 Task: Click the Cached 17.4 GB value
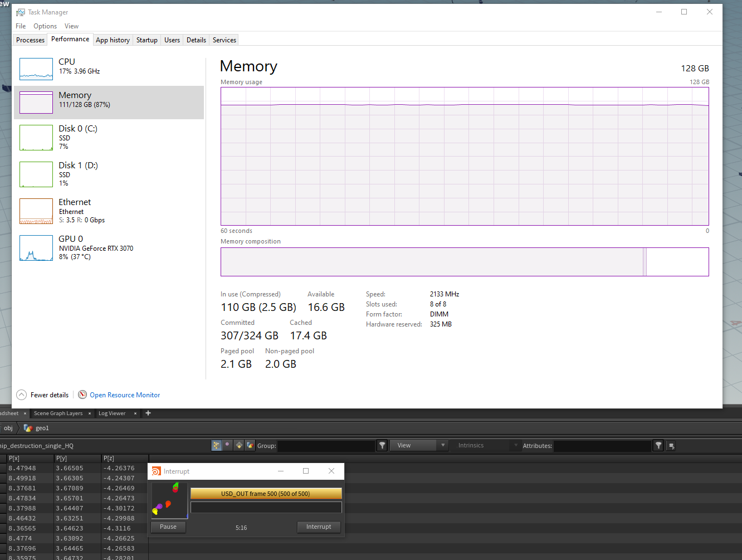[x=309, y=335]
